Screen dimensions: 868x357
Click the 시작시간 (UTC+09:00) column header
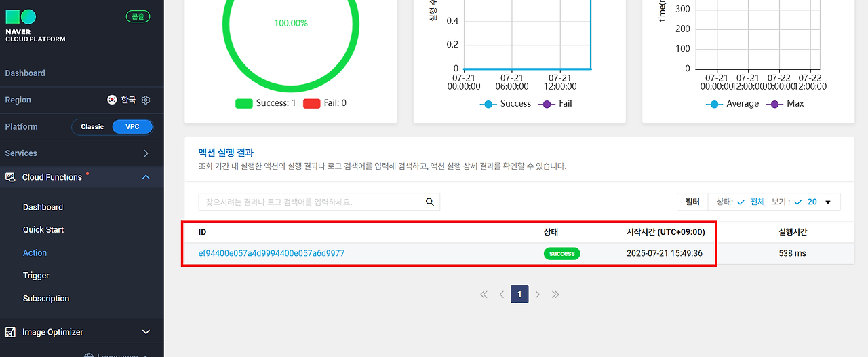[x=666, y=232]
